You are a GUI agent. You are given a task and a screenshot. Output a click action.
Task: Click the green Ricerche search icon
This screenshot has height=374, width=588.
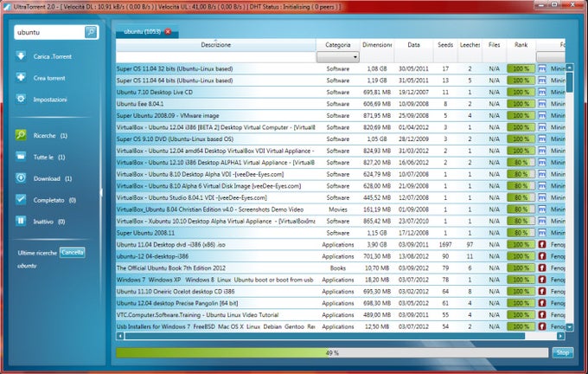point(21,135)
